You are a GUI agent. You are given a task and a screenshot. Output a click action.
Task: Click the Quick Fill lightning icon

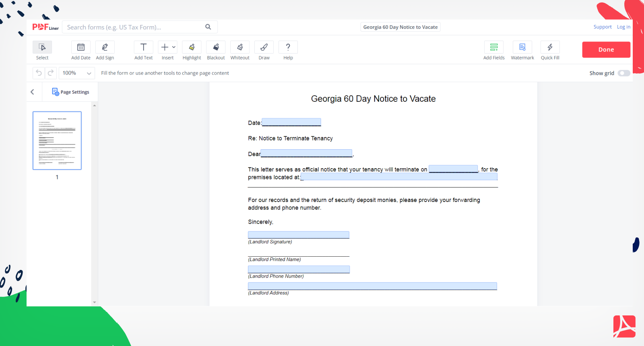(550, 47)
